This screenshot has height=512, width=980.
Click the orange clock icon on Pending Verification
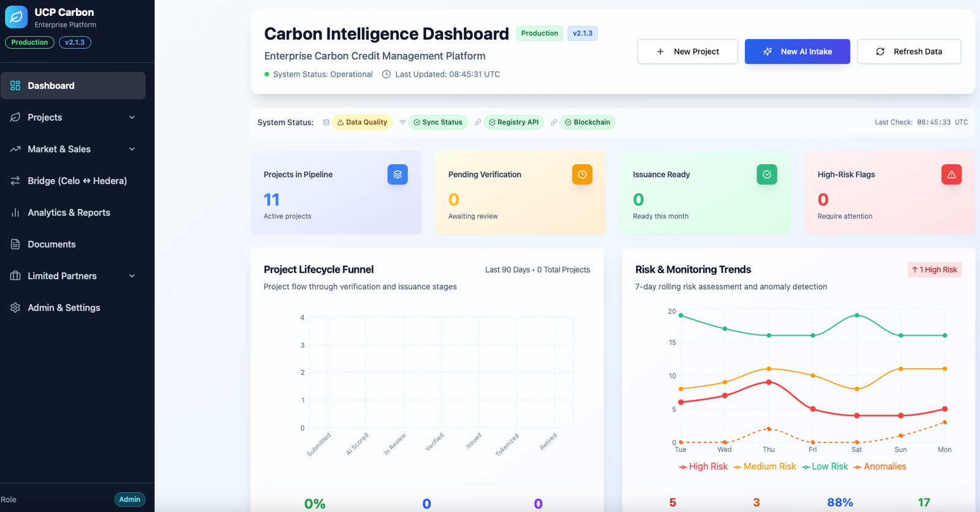[582, 175]
